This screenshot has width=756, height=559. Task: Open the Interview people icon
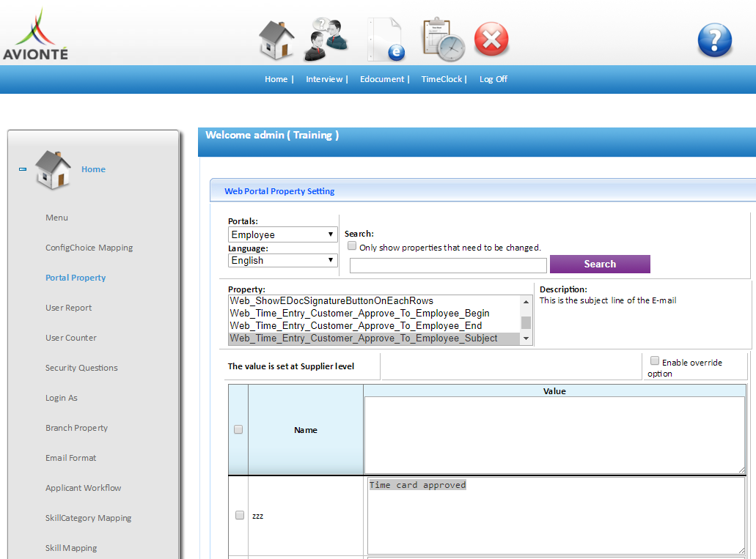[x=326, y=40]
